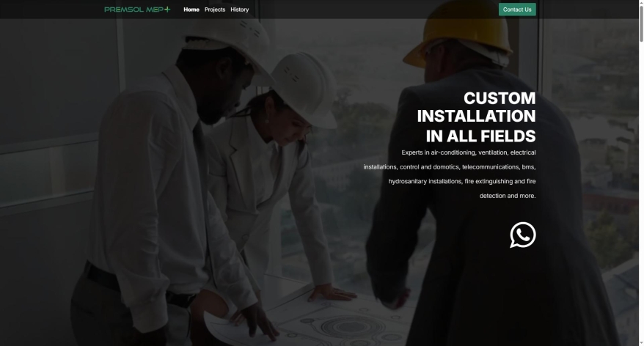The height and width of the screenshot is (346, 644).
Task: Click the PREMSOL MEP+ logo
Action: (137, 10)
